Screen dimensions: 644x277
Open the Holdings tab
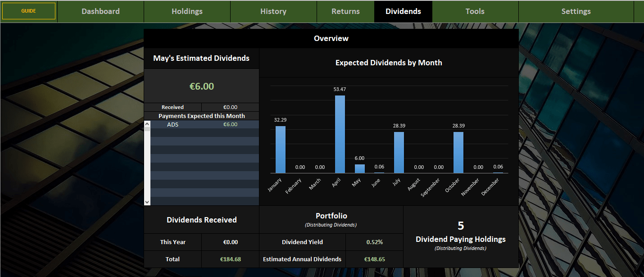[x=187, y=11]
